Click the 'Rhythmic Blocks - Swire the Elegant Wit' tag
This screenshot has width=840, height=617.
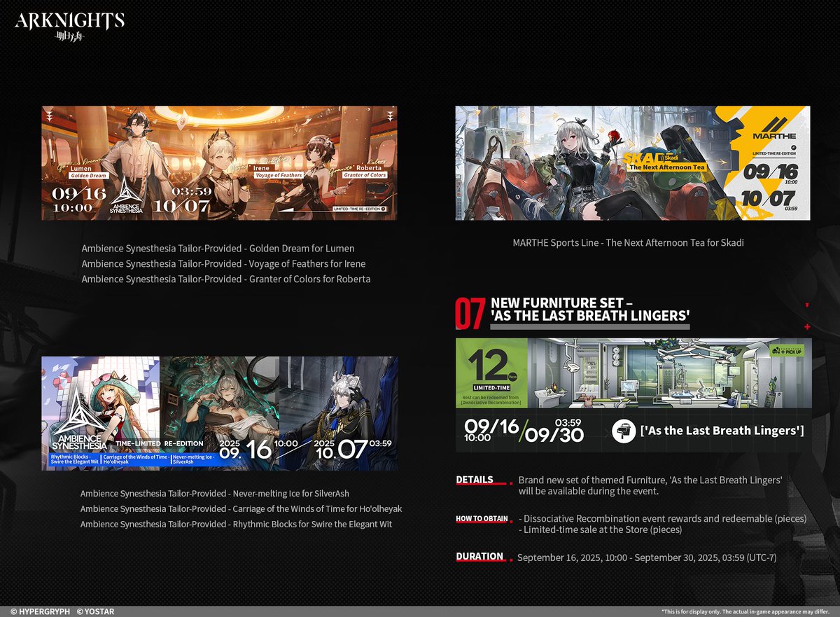point(74,460)
